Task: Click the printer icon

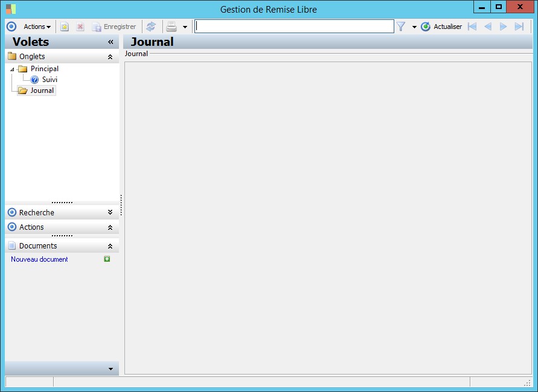Action: point(171,27)
